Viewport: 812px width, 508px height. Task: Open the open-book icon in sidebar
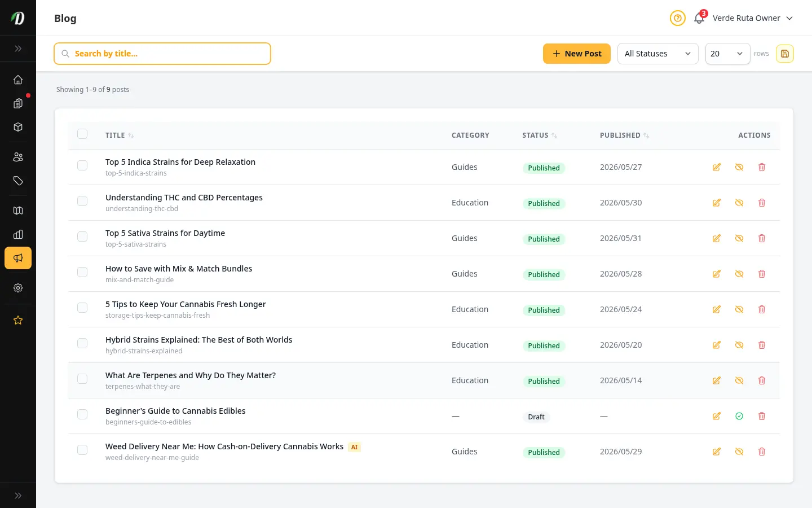point(18,211)
